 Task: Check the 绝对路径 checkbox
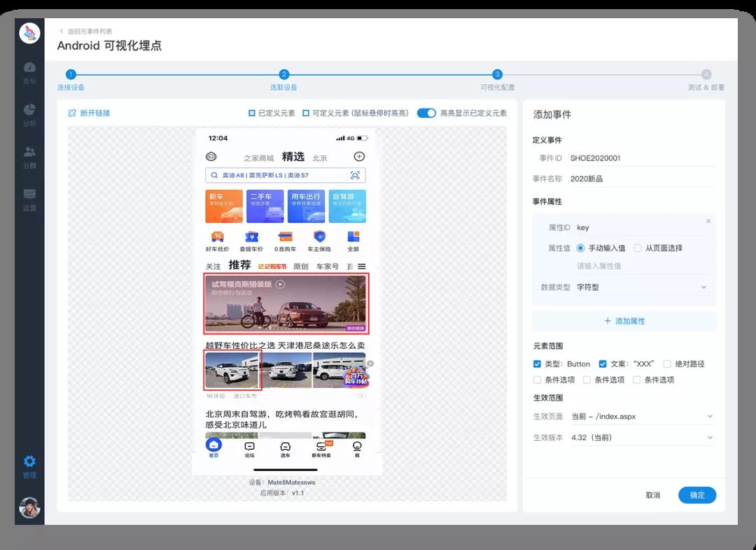coord(667,364)
